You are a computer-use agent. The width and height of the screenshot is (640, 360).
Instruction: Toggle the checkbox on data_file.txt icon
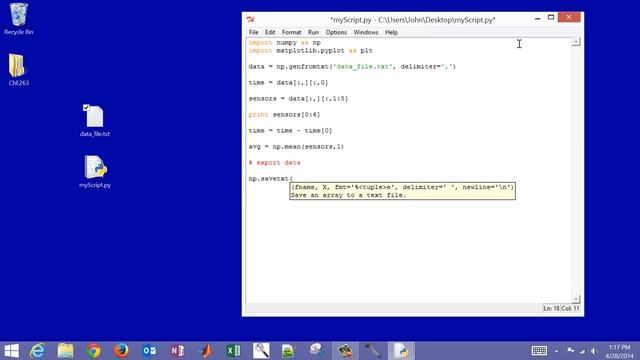point(86,108)
